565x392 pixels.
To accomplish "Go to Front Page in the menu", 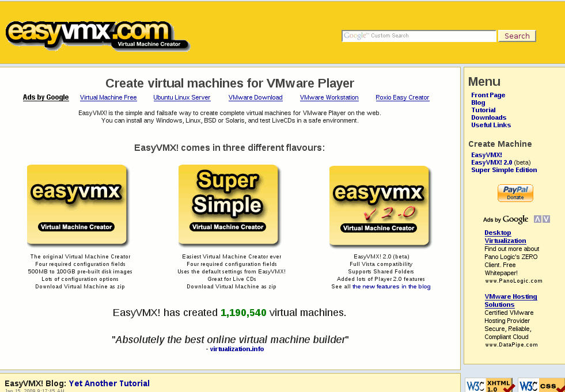I will 488,95.
